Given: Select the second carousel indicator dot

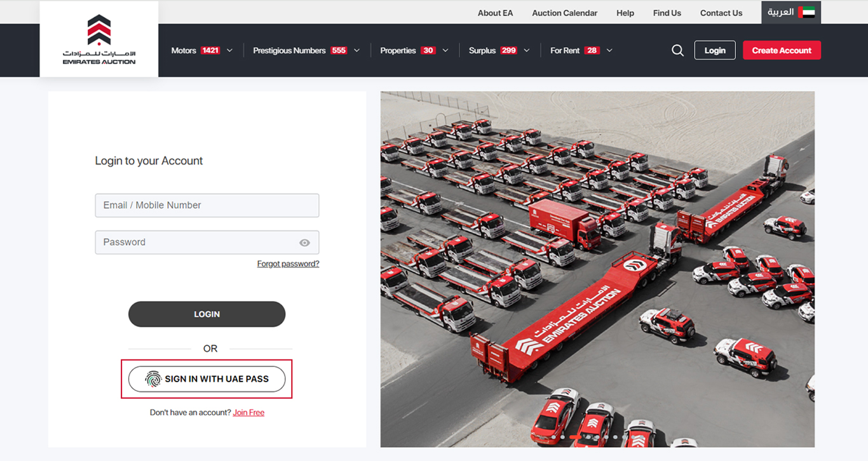Looking at the screenshot, I should [562, 437].
